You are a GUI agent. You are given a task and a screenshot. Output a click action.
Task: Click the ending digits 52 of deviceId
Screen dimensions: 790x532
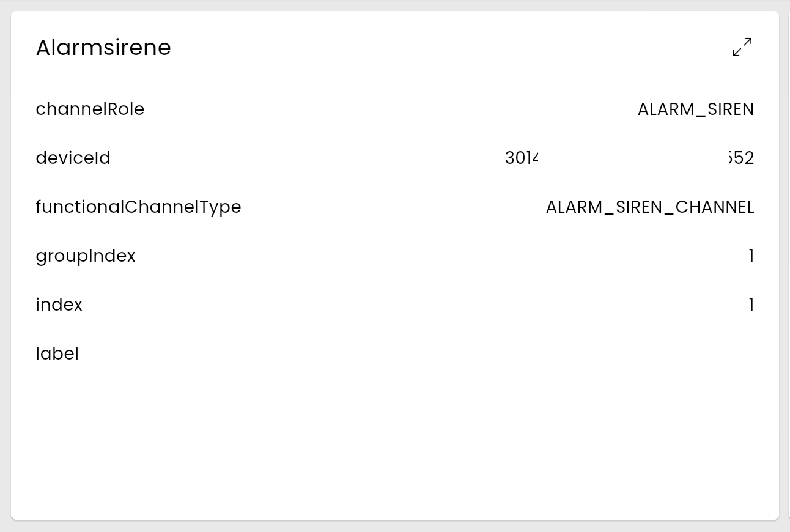click(744, 158)
